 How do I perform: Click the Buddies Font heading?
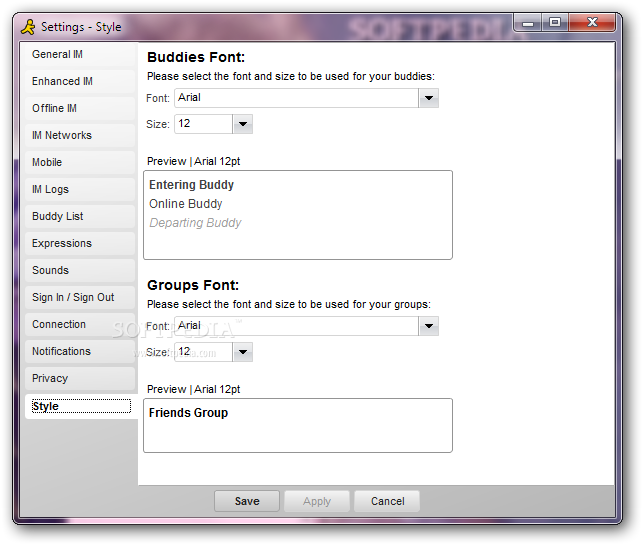pos(196,57)
